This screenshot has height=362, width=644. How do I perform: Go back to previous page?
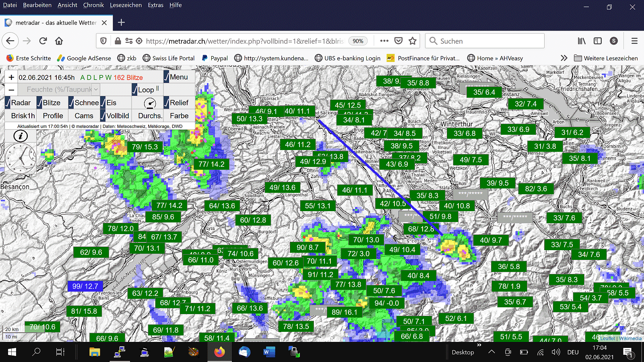coord(10,41)
